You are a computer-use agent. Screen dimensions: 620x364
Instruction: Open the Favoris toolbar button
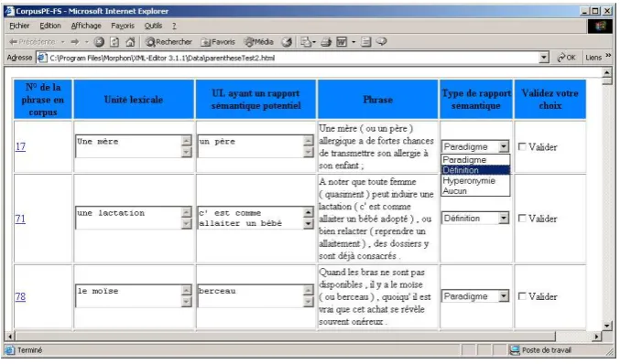[218, 41]
